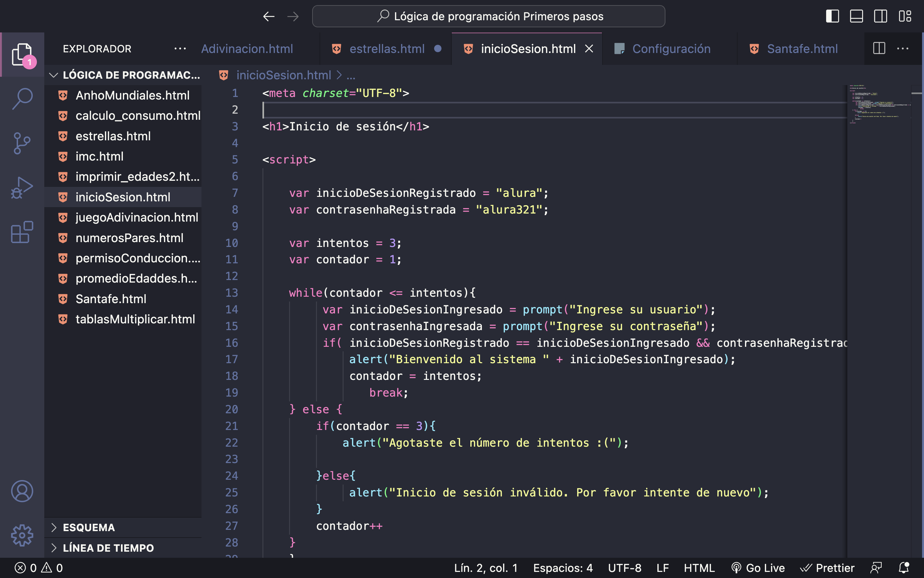Open the Accounts menu icon

point(22,491)
